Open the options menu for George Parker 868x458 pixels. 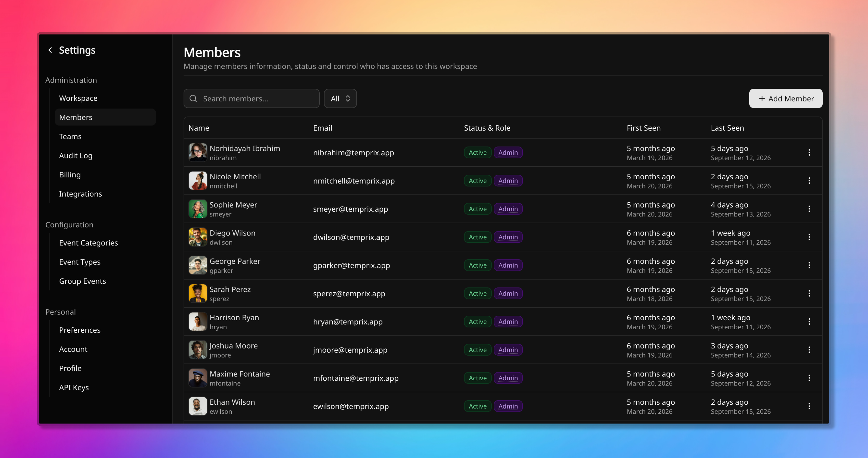tap(809, 266)
